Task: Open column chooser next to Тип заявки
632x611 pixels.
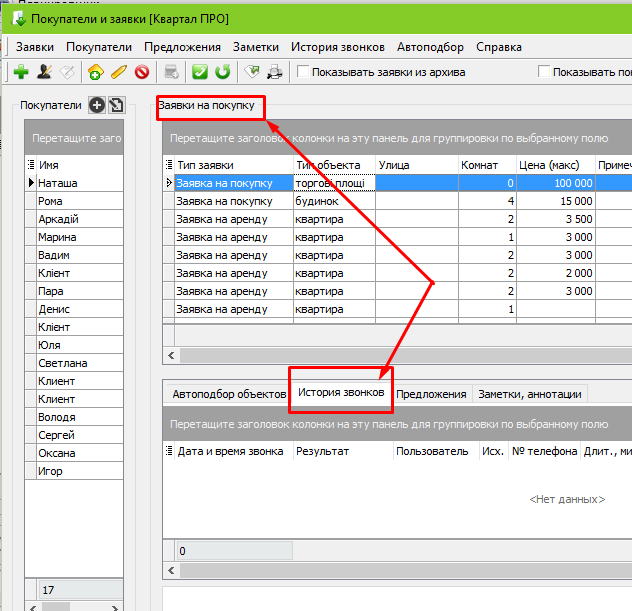Action: click(169, 165)
